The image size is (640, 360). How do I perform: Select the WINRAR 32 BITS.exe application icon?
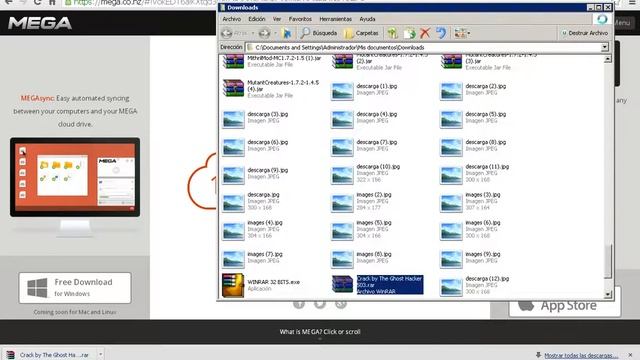[233, 285]
